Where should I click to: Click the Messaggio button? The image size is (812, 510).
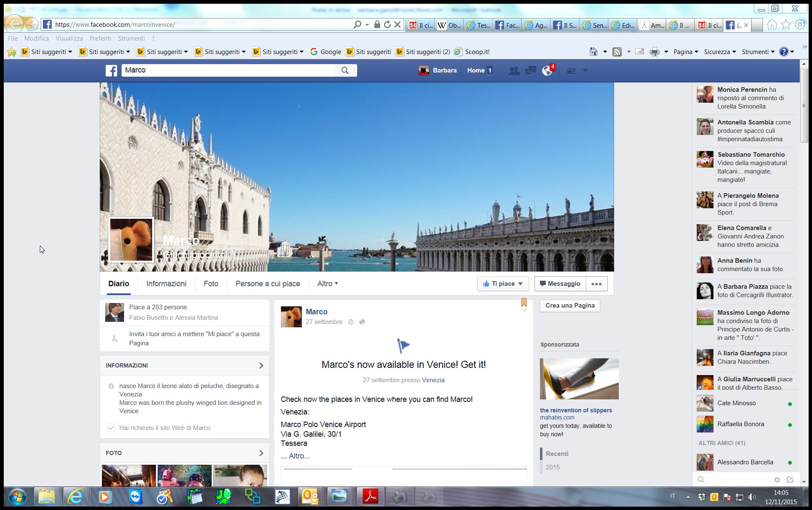560,284
